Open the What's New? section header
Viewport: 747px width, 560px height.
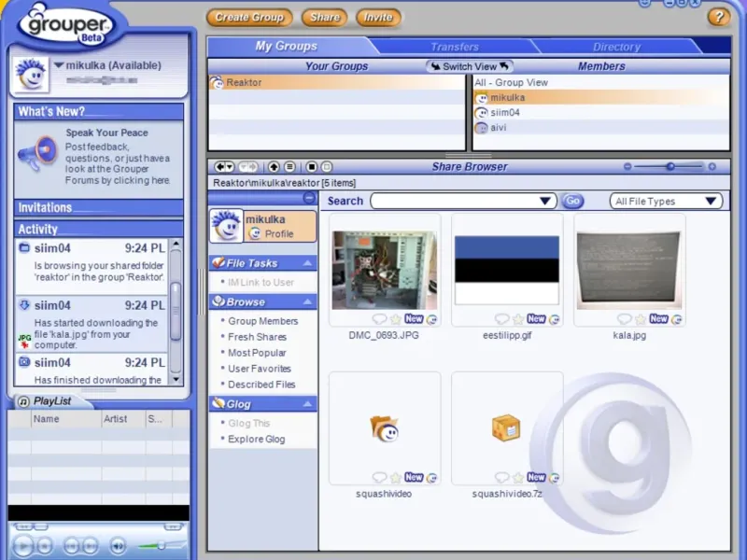[99, 111]
